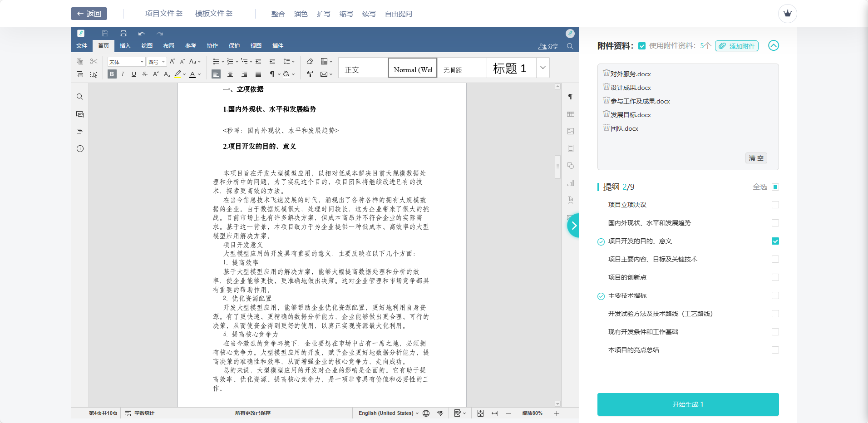Select the Bold formatting icon

point(112,74)
